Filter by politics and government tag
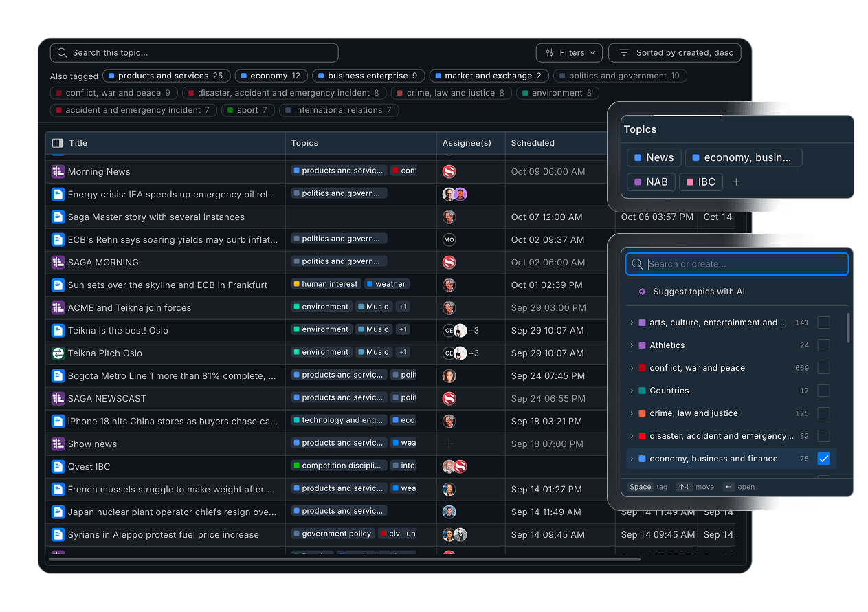This screenshot has height=612, width=868. pos(620,76)
